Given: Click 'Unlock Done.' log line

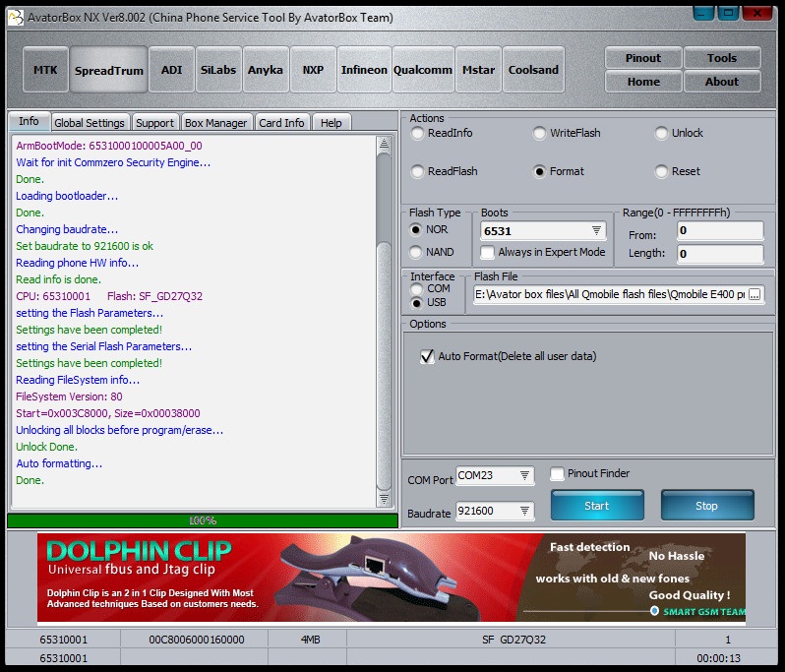Looking at the screenshot, I should click(x=46, y=447).
